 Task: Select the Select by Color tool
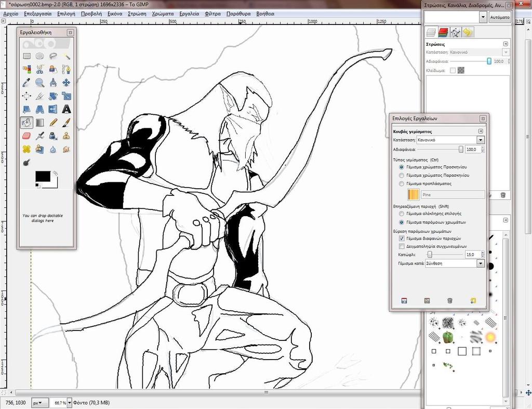coord(27,69)
